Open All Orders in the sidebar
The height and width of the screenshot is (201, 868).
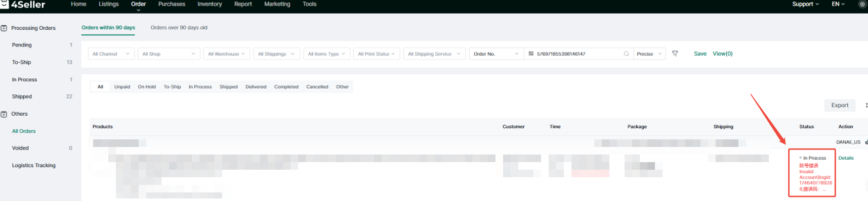(24, 131)
